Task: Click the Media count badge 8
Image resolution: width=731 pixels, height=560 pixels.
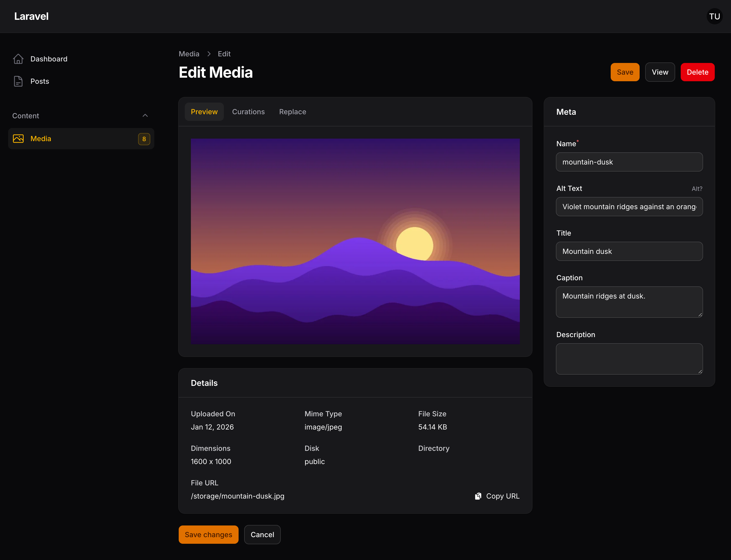Action: pos(144,139)
